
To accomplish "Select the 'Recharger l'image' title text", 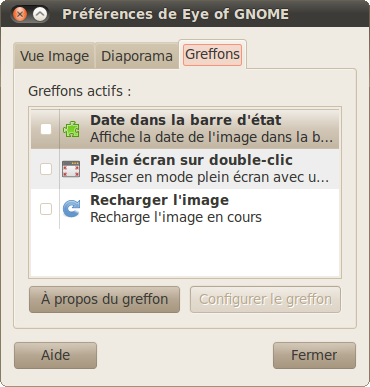I will (159, 200).
